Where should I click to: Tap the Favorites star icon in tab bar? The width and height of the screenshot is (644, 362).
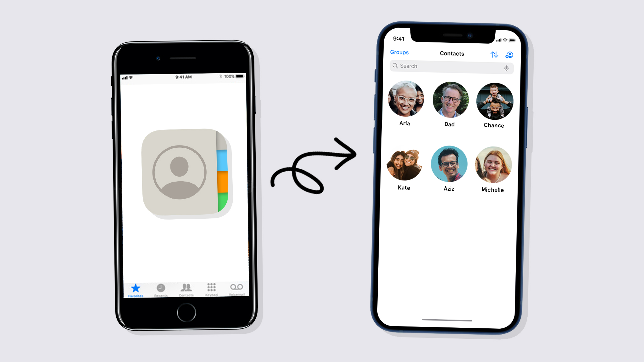click(x=135, y=288)
